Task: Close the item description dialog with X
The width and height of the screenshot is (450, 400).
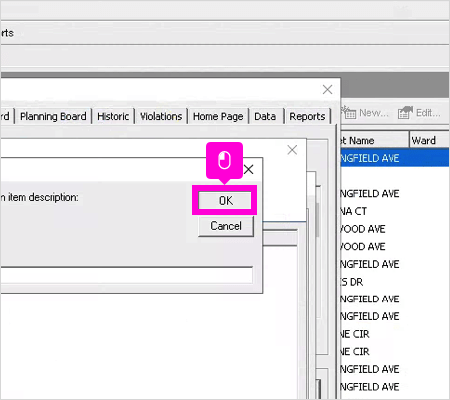Action: pyautogui.click(x=248, y=169)
